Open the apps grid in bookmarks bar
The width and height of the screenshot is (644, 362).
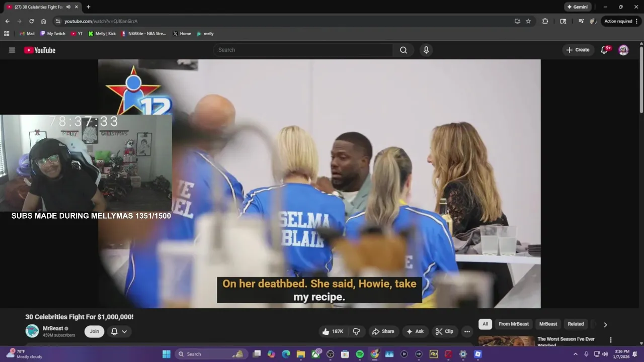[7, 34]
